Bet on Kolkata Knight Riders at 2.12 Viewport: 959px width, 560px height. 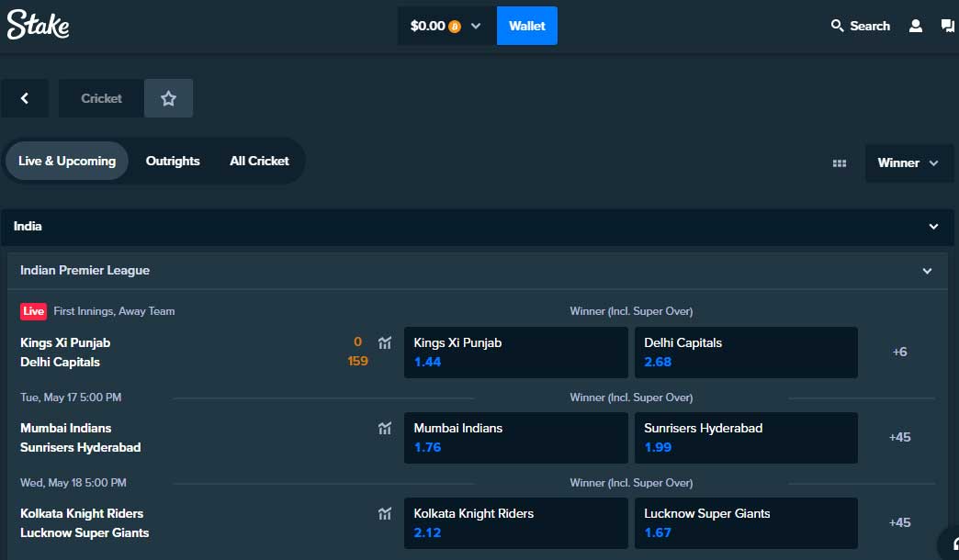pyautogui.click(x=515, y=523)
